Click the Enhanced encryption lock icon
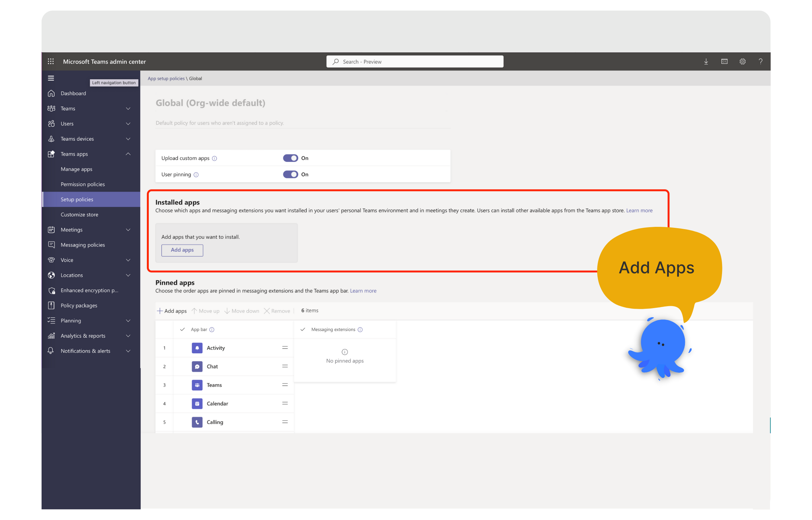Viewport: 812px width, 520px height. (x=52, y=291)
